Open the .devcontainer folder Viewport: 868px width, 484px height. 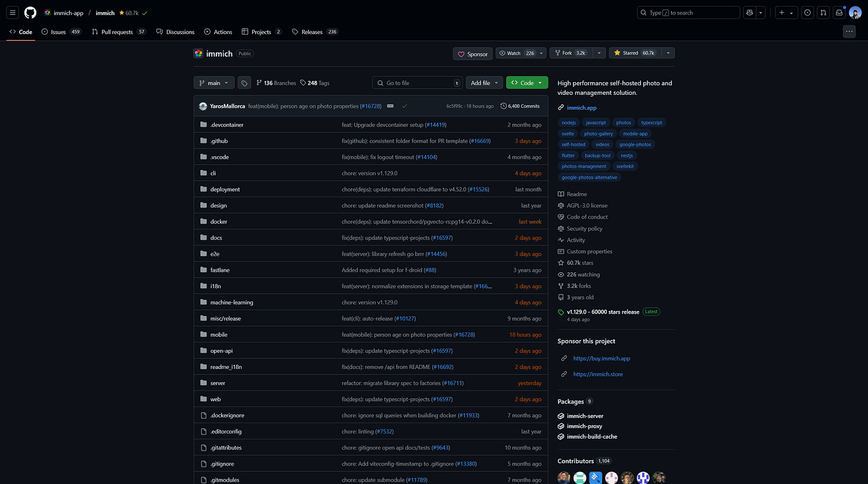coord(227,125)
